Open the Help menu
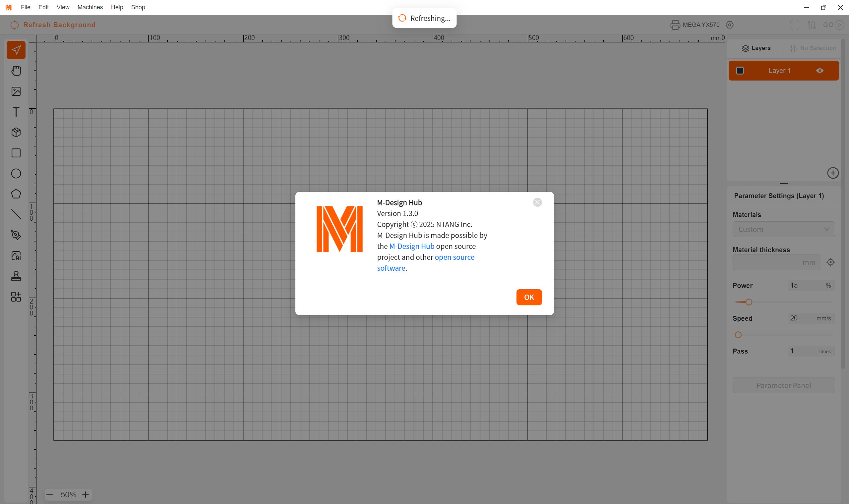 point(117,7)
